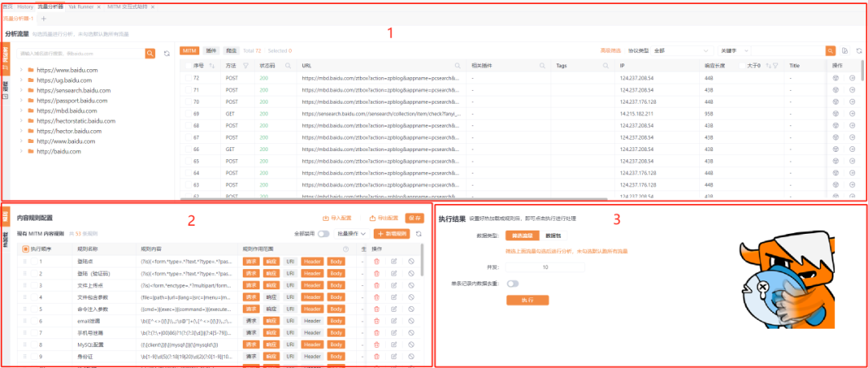Sort by the 响应长度 column arrows
This screenshot has height=368, width=868.
[768, 66]
